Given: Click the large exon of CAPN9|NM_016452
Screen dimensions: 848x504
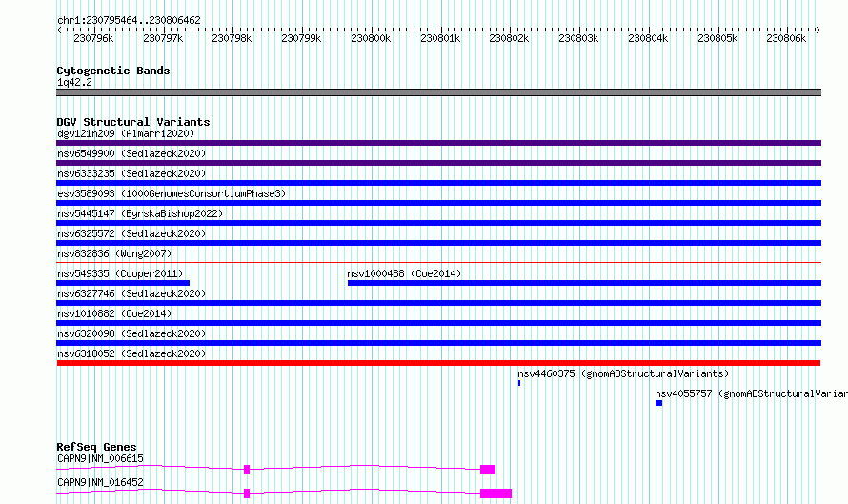Looking at the screenshot, I should [495, 494].
